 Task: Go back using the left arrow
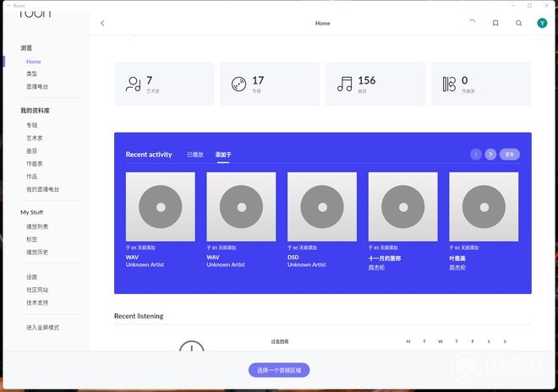(102, 23)
